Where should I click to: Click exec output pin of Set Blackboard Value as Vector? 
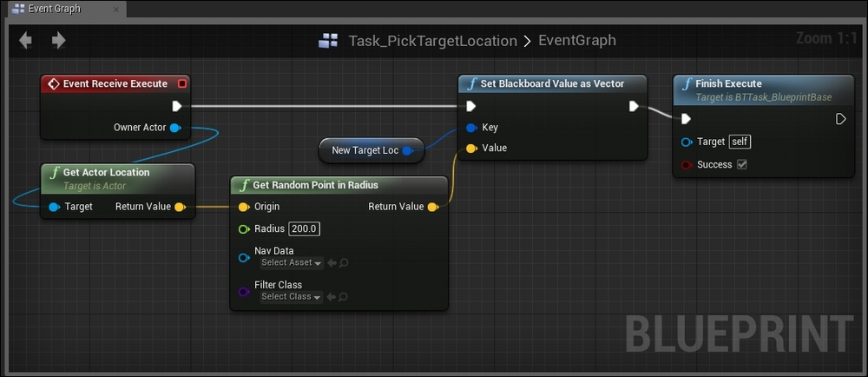pos(634,106)
